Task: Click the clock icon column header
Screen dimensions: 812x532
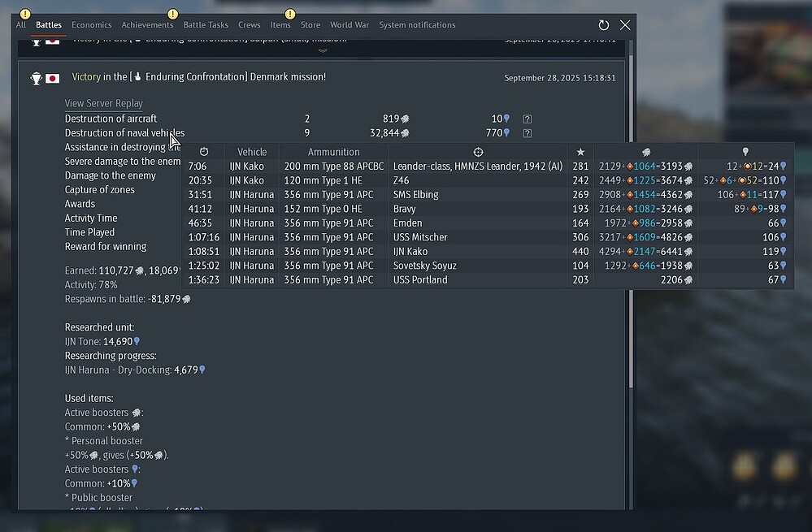Action: (204, 152)
